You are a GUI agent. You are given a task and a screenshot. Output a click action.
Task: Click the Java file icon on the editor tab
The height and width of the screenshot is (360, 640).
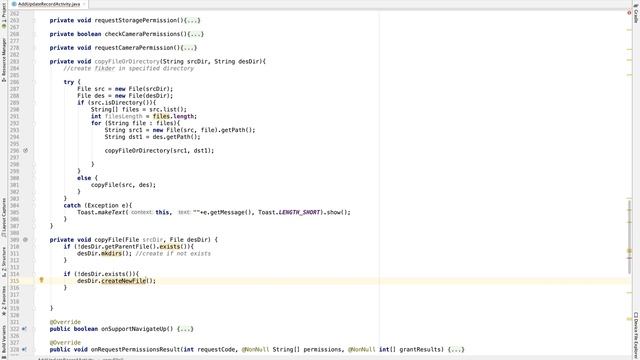(14, 4)
